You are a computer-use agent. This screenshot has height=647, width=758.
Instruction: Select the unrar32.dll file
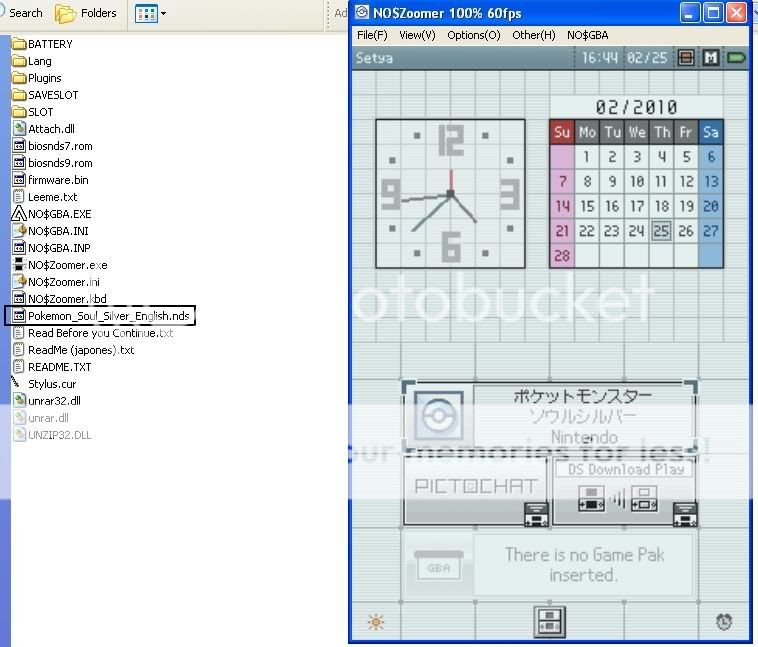[47, 400]
